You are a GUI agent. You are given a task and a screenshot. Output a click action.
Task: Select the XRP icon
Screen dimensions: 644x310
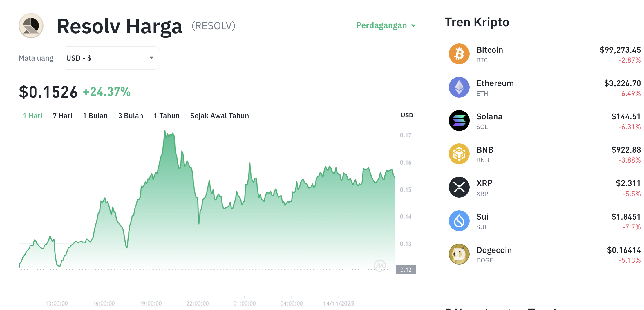[459, 187]
